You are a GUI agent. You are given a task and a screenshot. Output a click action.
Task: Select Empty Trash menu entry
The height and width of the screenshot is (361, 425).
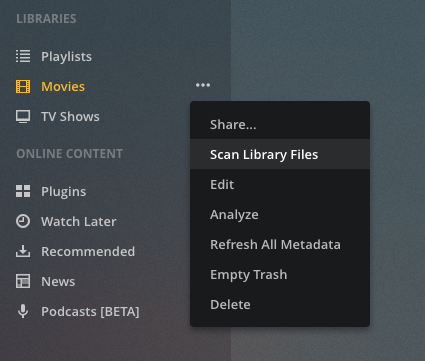pyautogui.click(x=280, y=274)
